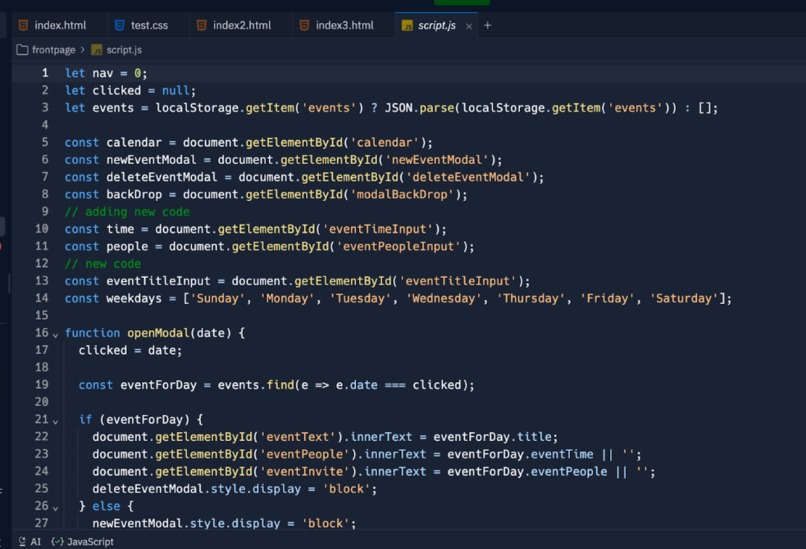This screenshot has width=806, height=549.
Task: Click the '// new code' comment
Action: (x=103, y=264)
